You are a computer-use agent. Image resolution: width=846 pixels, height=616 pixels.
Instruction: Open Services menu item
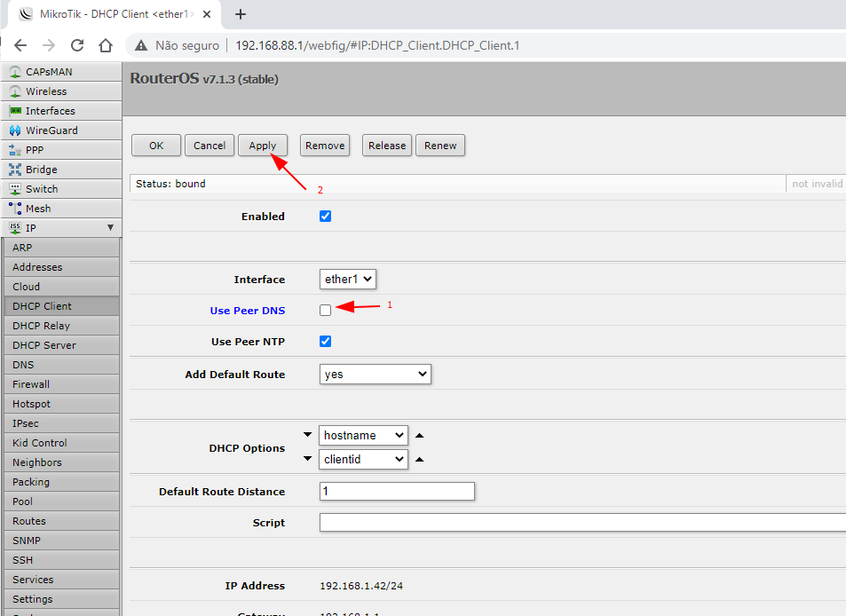click(x=61, y=580)
